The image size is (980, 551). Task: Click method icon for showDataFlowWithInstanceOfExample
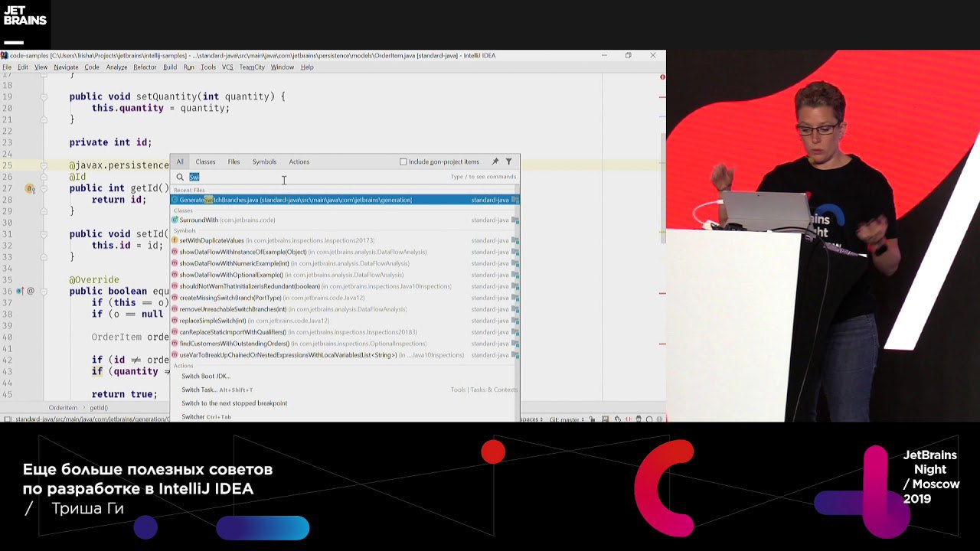tap(175, 252)
